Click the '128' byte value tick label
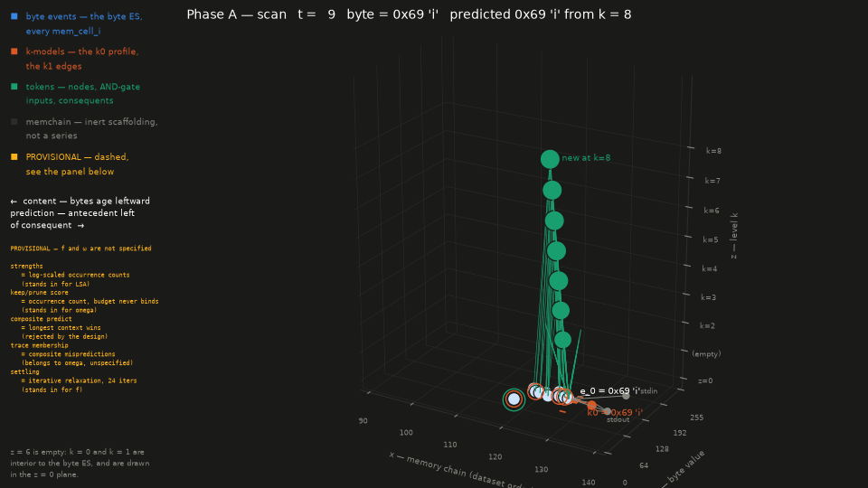Viewport: 868px width, 488px height. [x=662, y=449]
